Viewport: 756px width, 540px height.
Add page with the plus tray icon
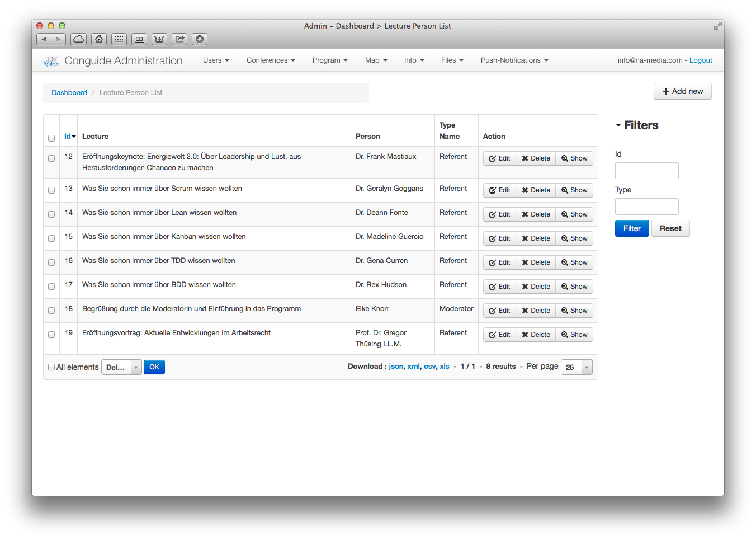pos(159,39)
